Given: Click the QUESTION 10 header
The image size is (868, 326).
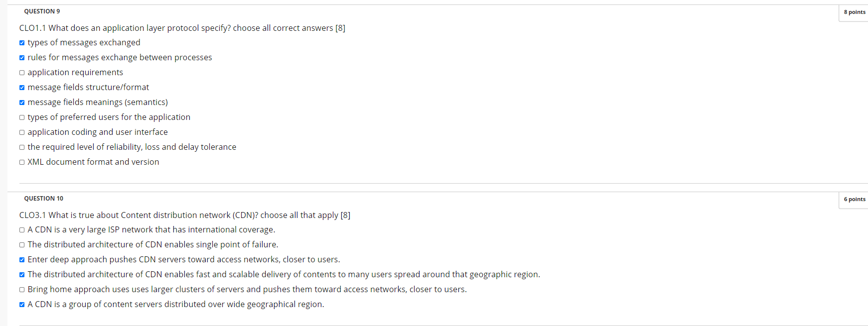Looking at the screenshot, I should tap(43, 198).
